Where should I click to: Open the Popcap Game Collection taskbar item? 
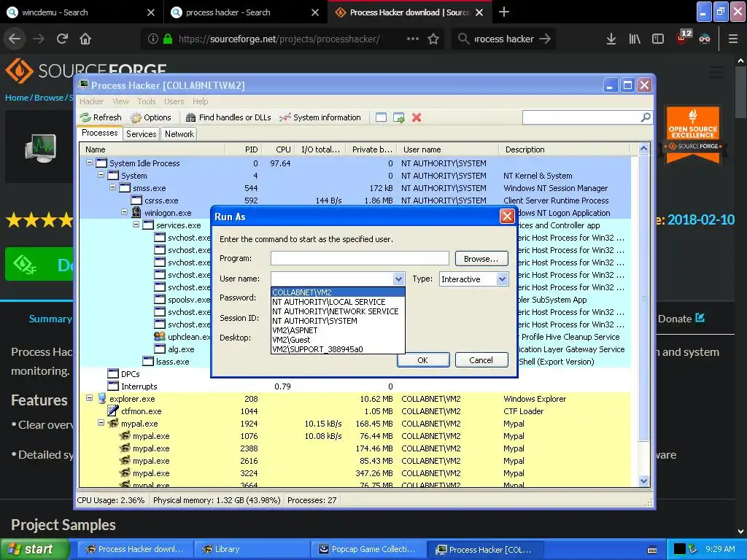pos(368,549)
